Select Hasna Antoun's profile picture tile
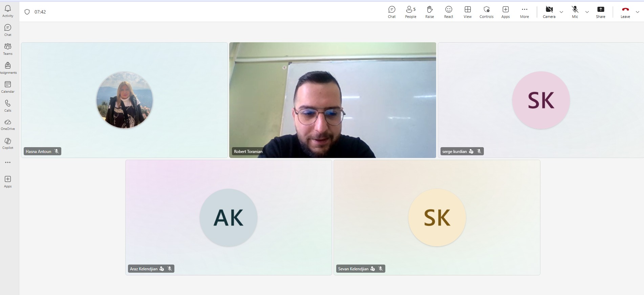The width and height of the screenshot is (644, 295). click(x=125, y=100)
